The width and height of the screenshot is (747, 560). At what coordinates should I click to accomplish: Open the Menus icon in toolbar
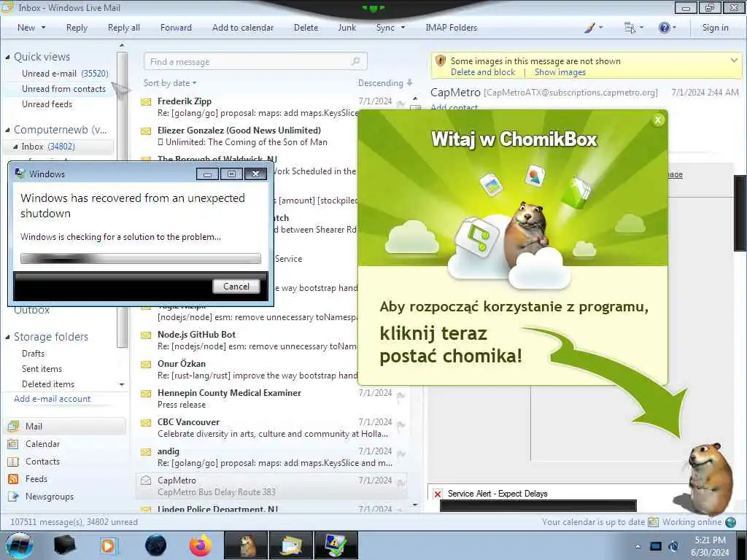630,28
